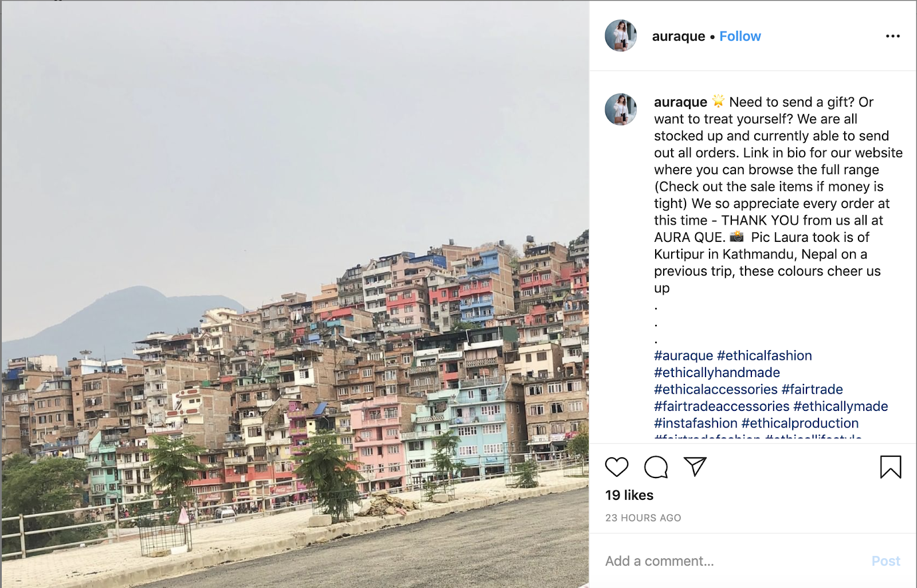Focus the Add a comment field
The width and height of the screenshot is (917, 588).
[x=734, y=561]
